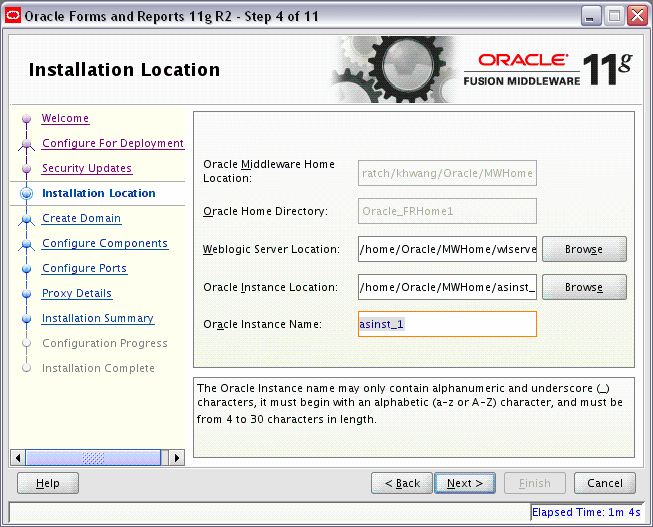
Task: Browse for the Oracle Instance Location
Action: click(x=584, y=287)
